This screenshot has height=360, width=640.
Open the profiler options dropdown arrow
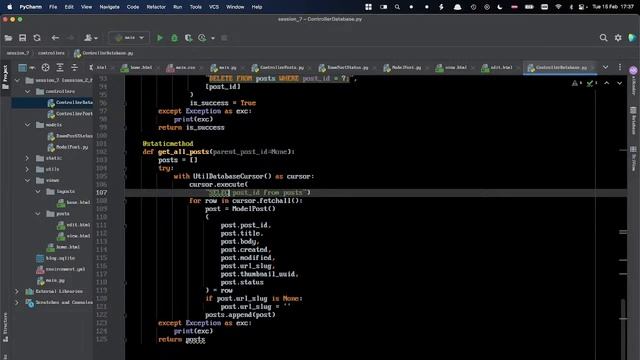[x=213, y=38]
